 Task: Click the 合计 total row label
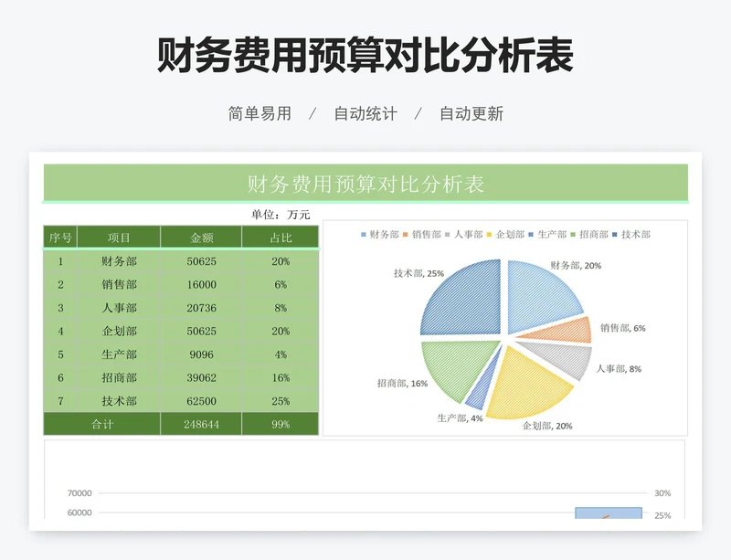102,424
